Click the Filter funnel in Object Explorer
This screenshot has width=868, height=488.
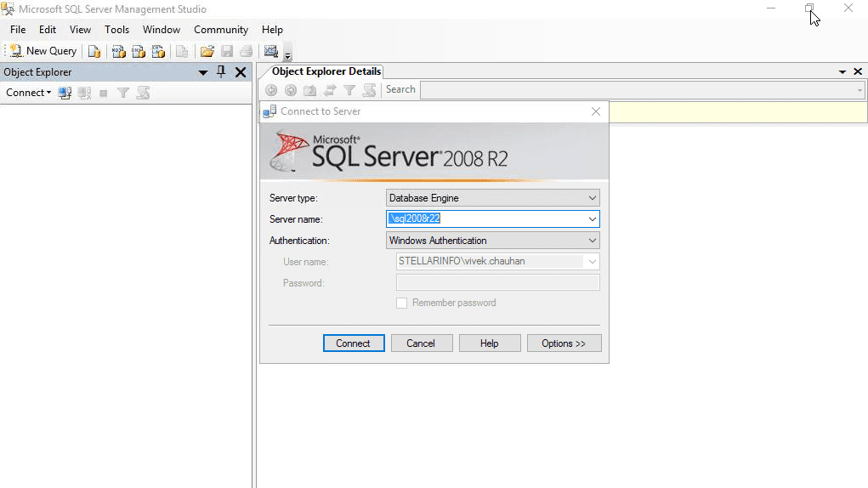[123, 93]
